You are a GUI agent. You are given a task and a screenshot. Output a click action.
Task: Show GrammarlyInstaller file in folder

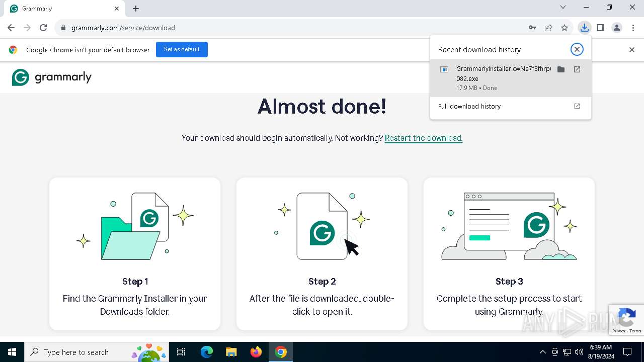[561, 69]
